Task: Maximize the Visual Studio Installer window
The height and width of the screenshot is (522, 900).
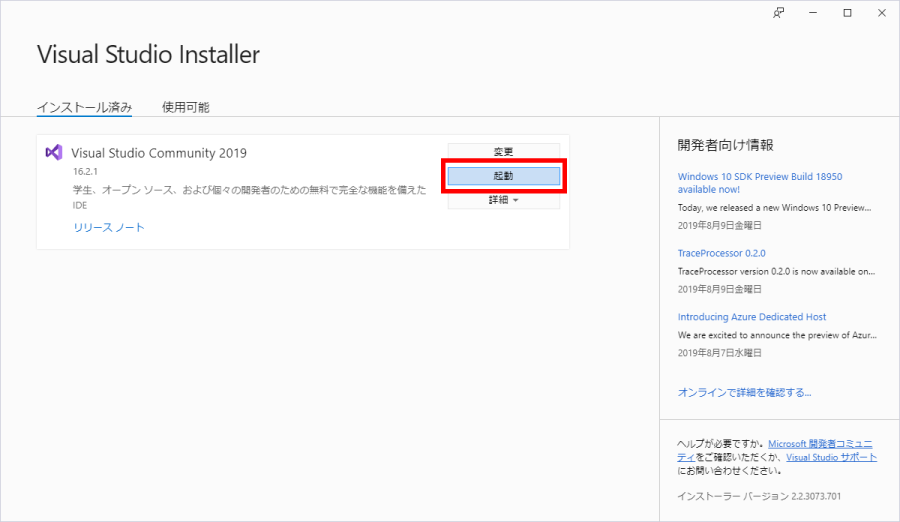Action: click(847, 13)
